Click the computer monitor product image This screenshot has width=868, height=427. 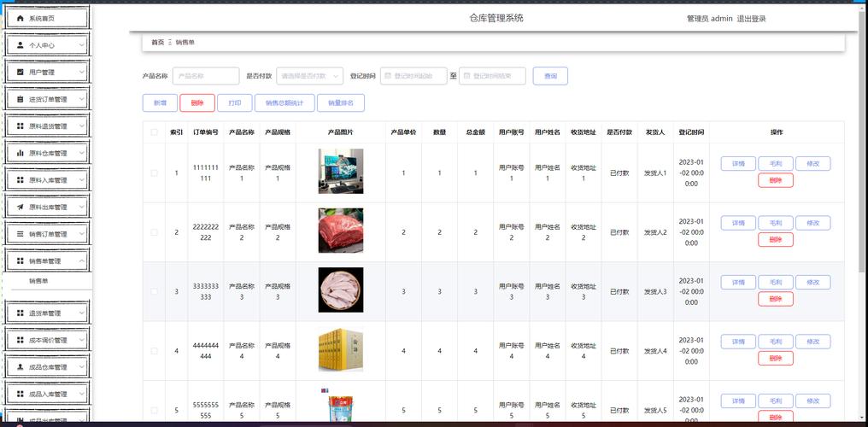(340, 171)
